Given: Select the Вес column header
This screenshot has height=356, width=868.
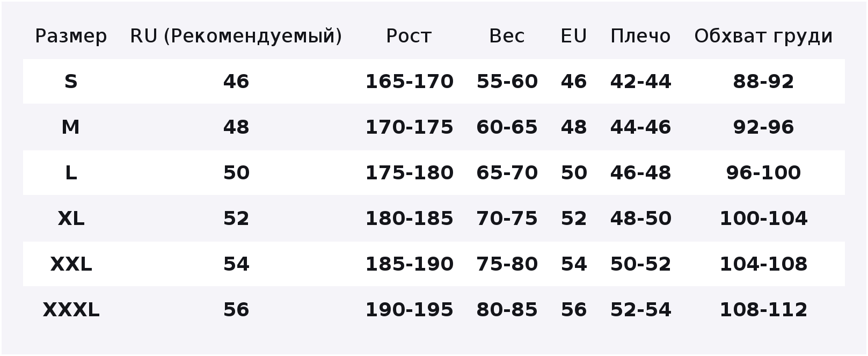Looking at the screenshot, I should (x=507, y=36).
